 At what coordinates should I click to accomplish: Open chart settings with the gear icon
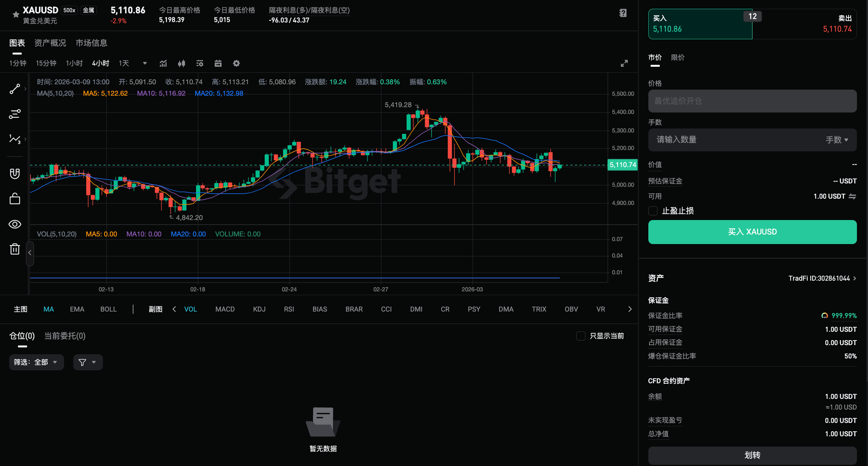[x=236, y=63]
